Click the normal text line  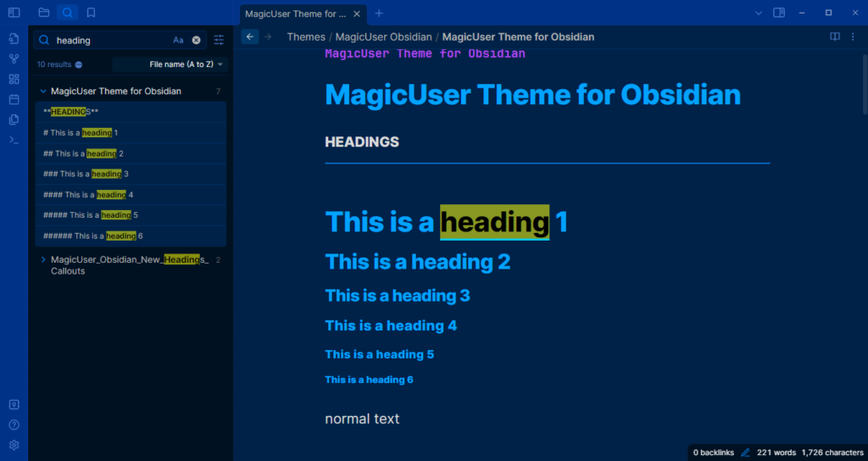(362, 419)
